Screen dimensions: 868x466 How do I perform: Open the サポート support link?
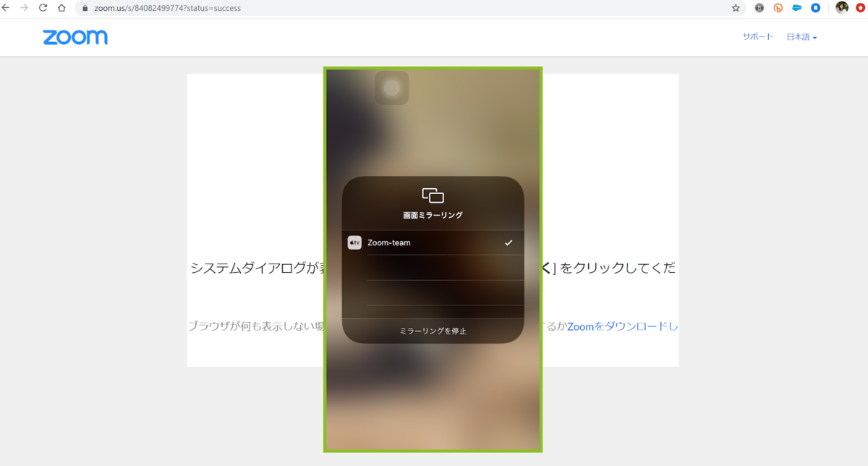coord(757,37)
